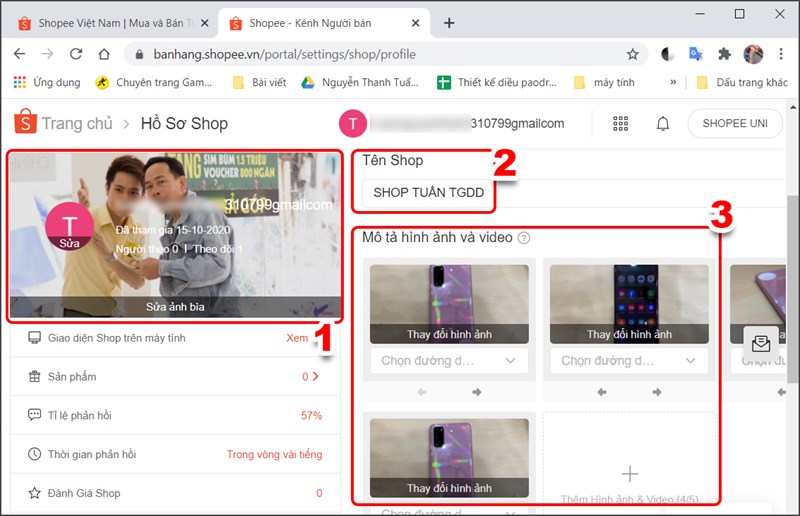Edit the shop avatar via Sửa

click(69, 243)
